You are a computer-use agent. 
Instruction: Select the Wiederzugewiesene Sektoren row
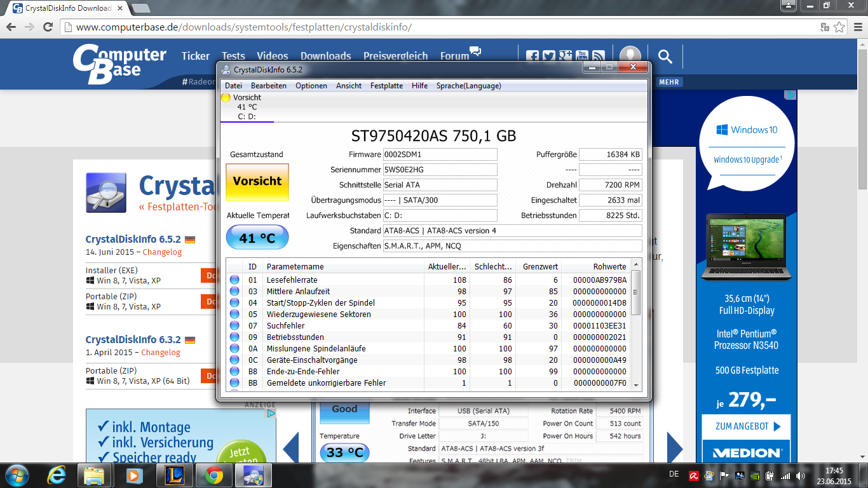[x=429, y=315]
